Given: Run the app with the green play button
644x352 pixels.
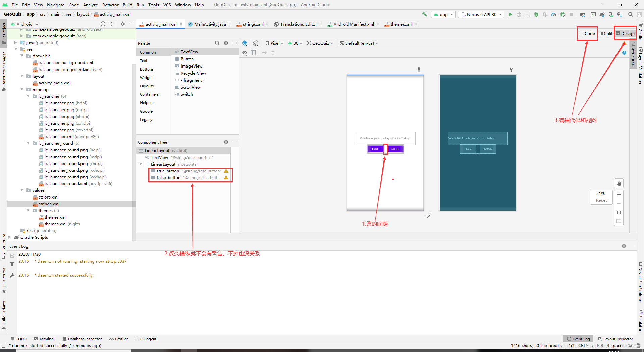Looking at the screenshot, I should [510, 14].
